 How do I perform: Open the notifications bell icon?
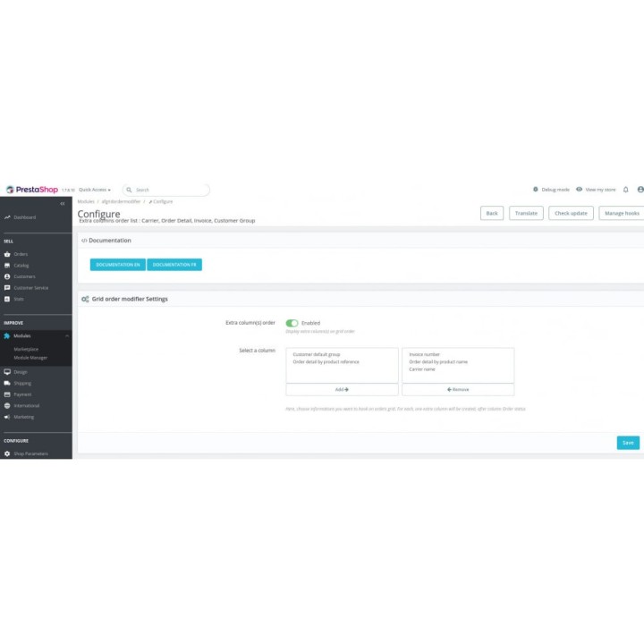[626, 190]
